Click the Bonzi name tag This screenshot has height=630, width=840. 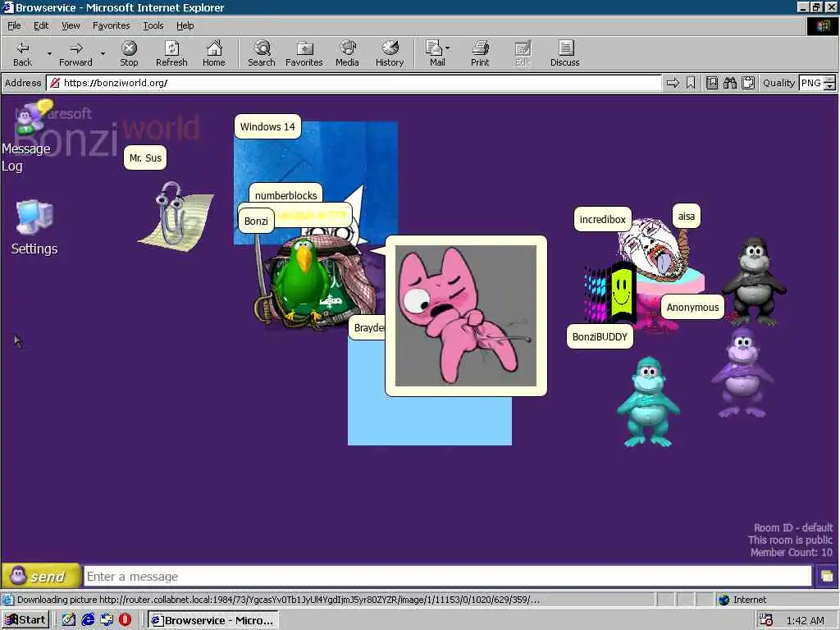coord(256,221)
